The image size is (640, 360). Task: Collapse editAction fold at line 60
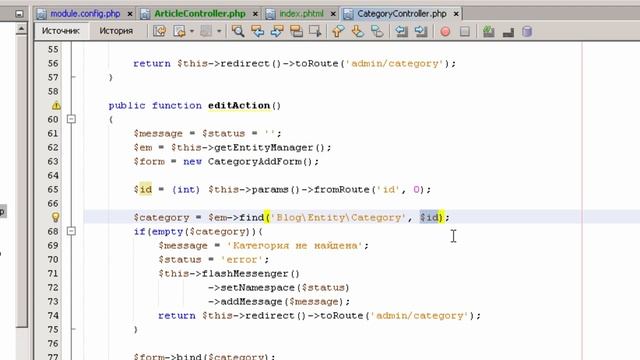[71, 119]
